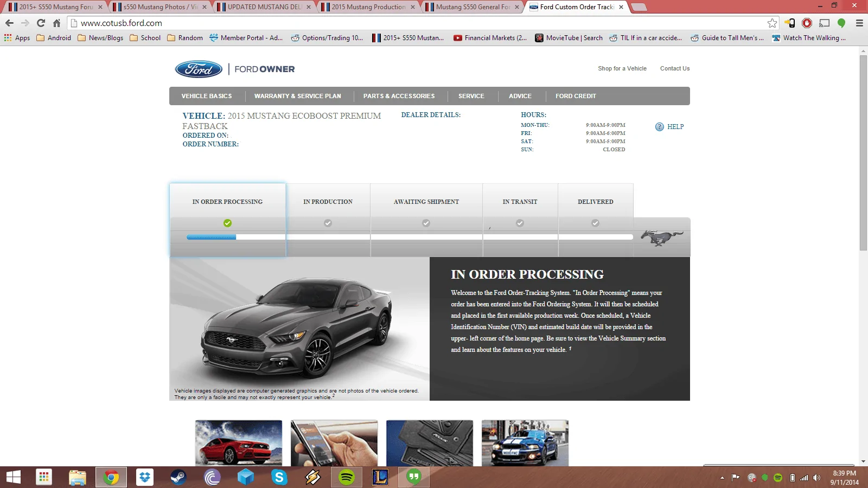Image resolution: width=868 pixels, height=488 pixels.
Task: Open the Chrome hamburger menu
Action: coord(859,23)
